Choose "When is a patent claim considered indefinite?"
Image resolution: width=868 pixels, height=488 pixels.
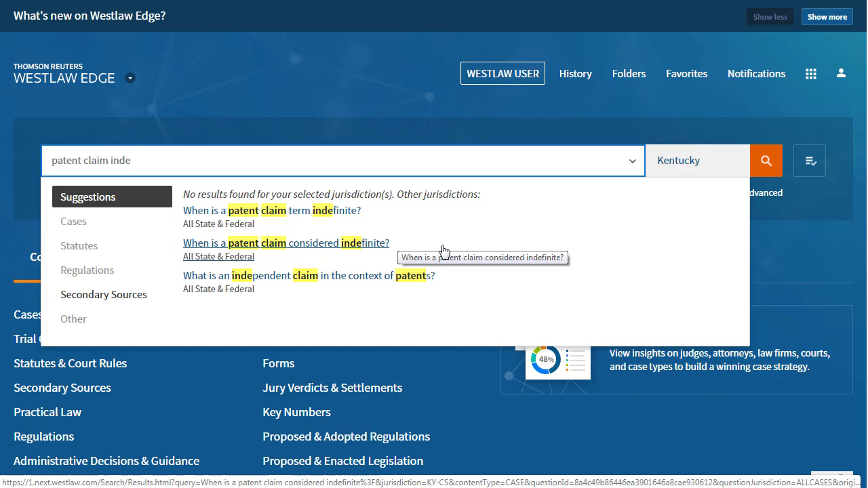click(x=285, y=243)
